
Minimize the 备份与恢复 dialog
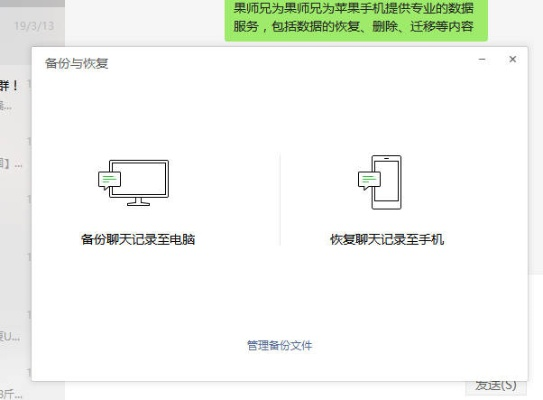pyautogui.click(x=482, y=60)
